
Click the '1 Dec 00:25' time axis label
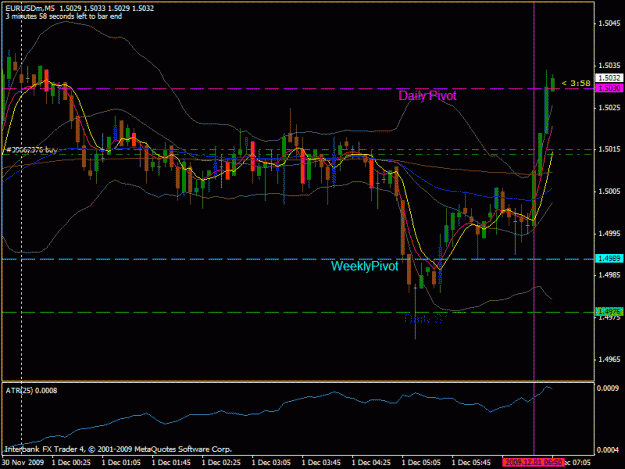click(71, 463)
